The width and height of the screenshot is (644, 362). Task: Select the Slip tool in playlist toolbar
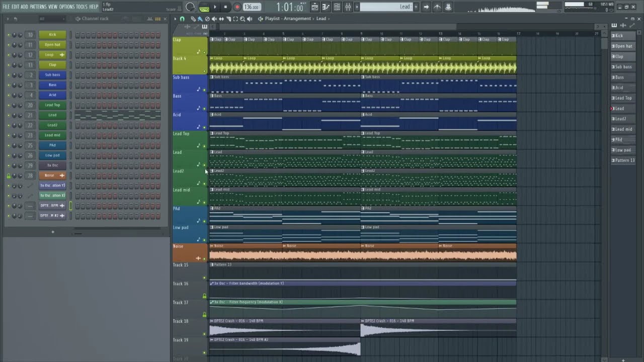coord(221,19)
